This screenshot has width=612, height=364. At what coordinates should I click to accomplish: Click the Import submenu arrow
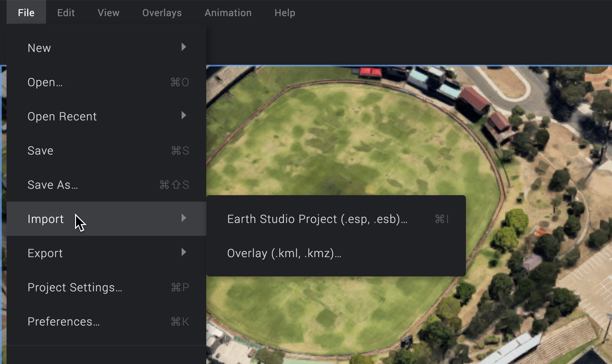click(x=184, y=218)
